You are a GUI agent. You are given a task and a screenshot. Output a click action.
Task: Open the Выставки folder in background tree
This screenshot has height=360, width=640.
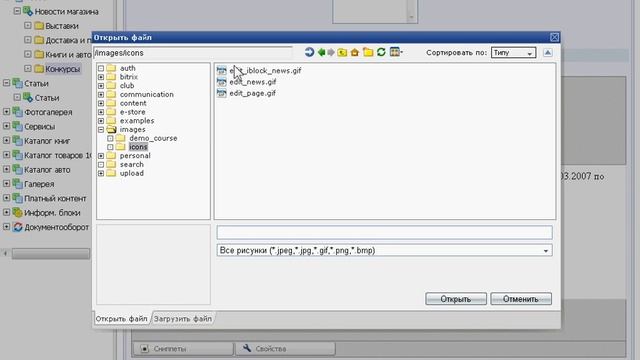(x=62, y=26)
